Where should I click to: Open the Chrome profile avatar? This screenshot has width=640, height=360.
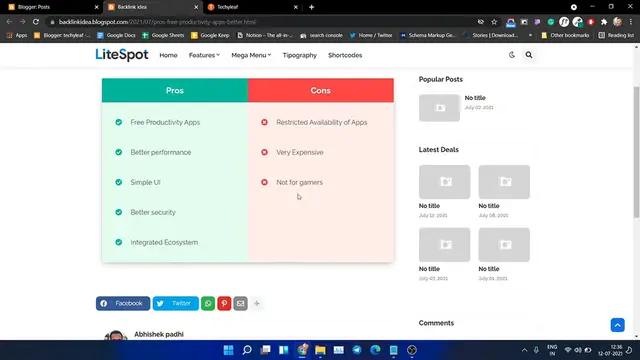(618, 22)
